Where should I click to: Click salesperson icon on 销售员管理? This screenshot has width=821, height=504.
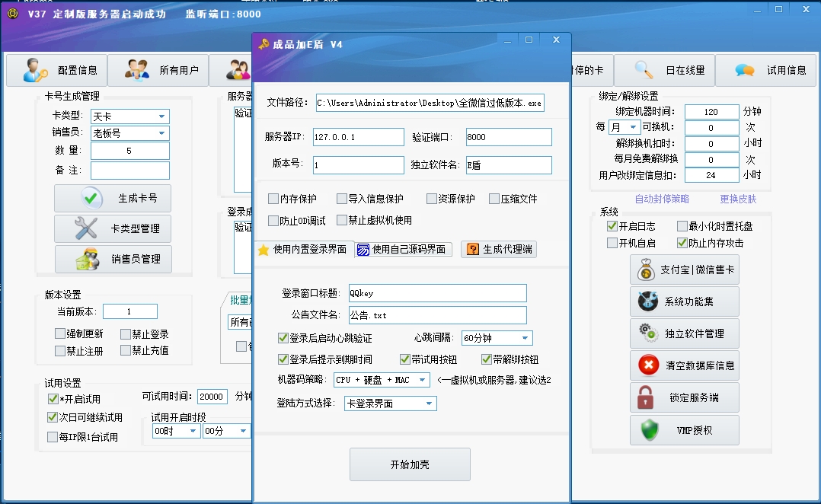click(88, 259)
